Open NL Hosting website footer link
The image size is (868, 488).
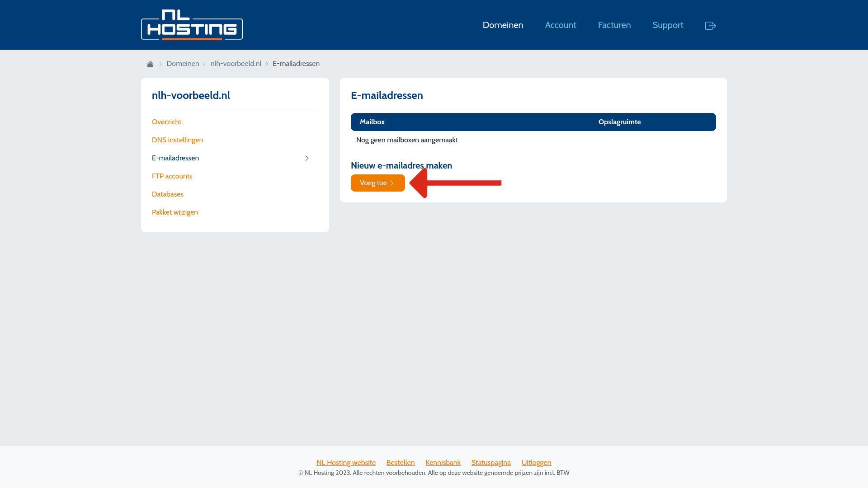point(346,463)
